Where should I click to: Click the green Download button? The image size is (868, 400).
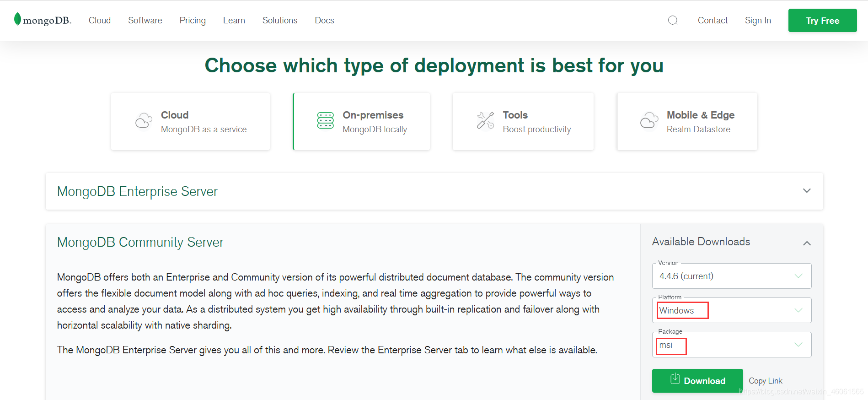pyautogui.click(x=697, y=381)
